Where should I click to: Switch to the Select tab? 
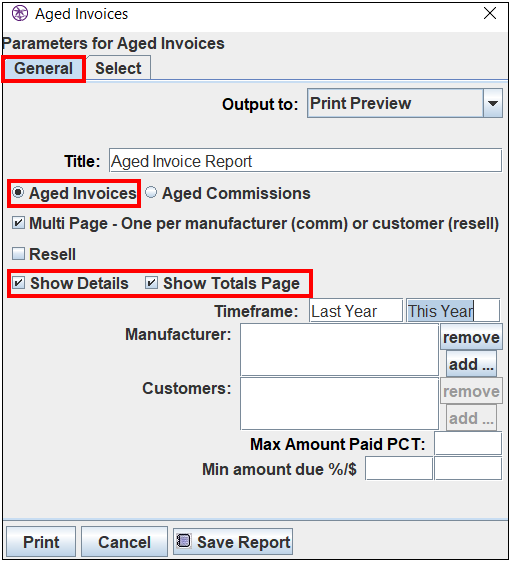118,68
